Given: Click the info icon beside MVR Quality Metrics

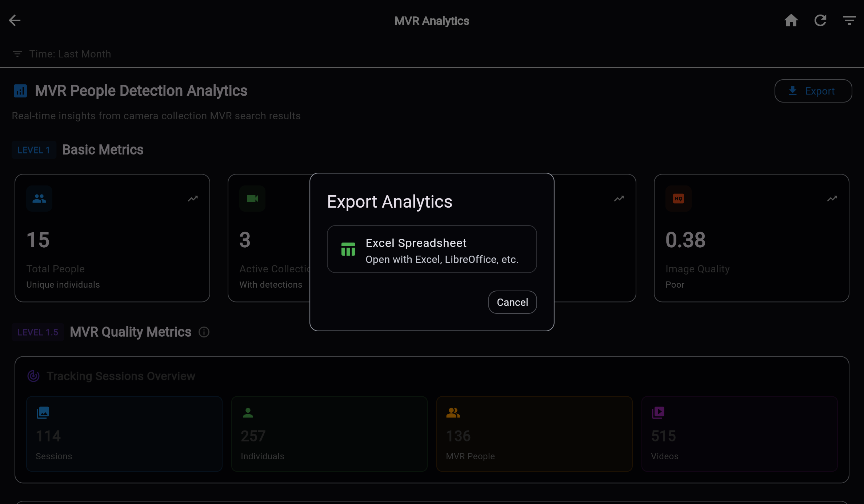Looking at the screenshot, I should click(x=204, y=332).
